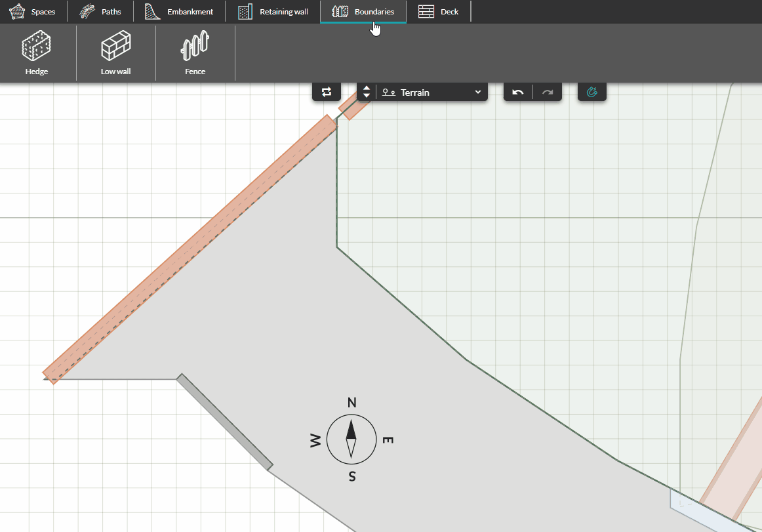The width and height of the screenshot is (762, 532).
Task: Click the active Boundaries tab
Action: tap(363, 11)
